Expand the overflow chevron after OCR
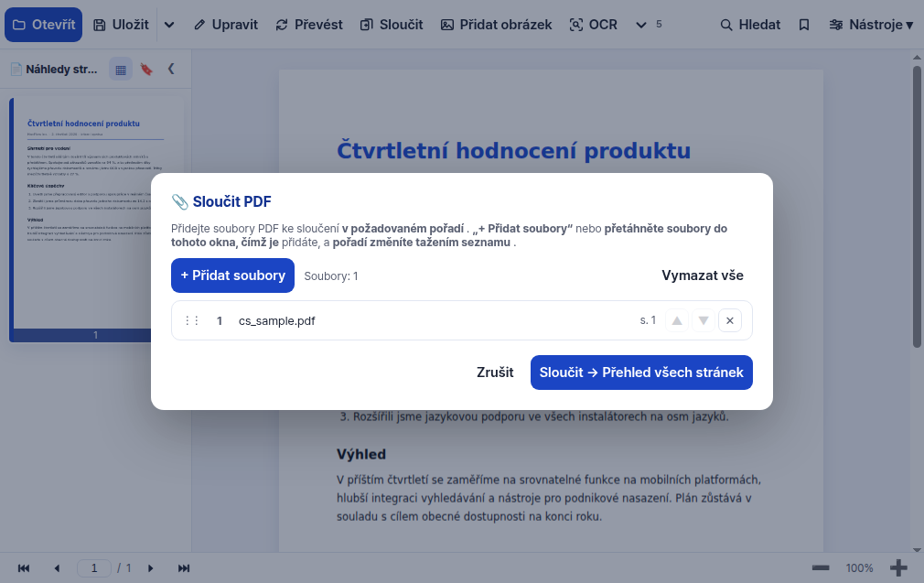This screenshot has width=924, height=583. coord(641,25)
